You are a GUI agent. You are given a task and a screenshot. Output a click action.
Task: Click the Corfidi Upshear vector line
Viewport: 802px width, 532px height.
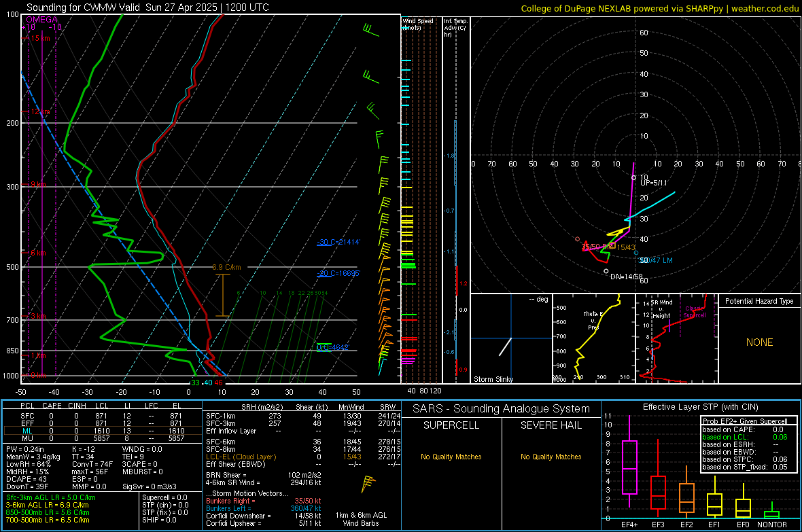point(264,523)
